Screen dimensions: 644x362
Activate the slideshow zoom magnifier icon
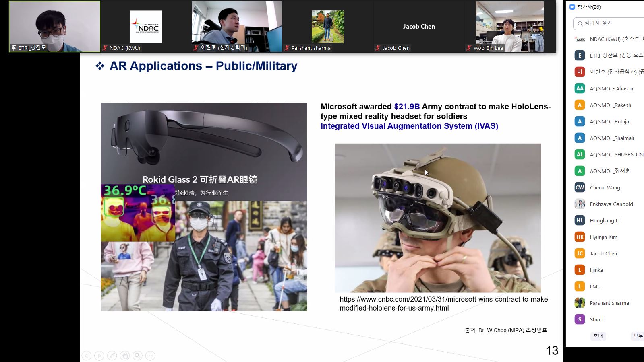click(138, 356)
